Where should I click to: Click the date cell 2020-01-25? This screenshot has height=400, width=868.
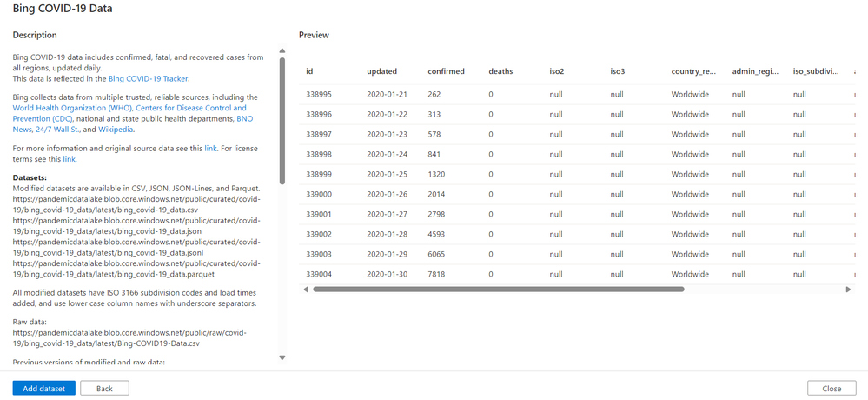click(x=387, y=174)
